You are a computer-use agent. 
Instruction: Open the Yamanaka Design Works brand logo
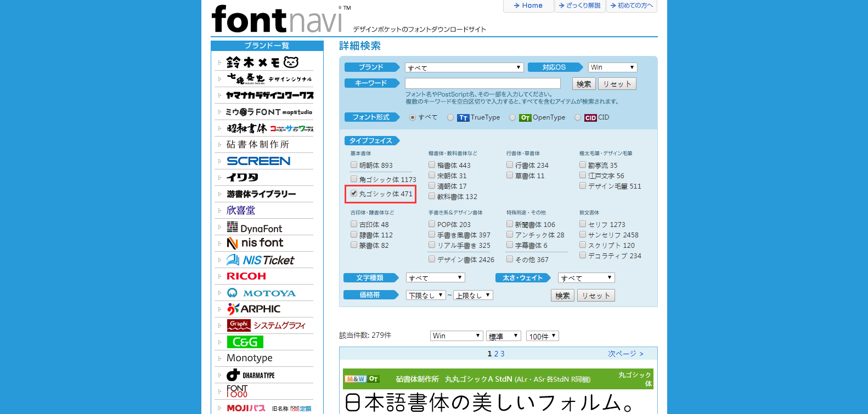(269, 95)
